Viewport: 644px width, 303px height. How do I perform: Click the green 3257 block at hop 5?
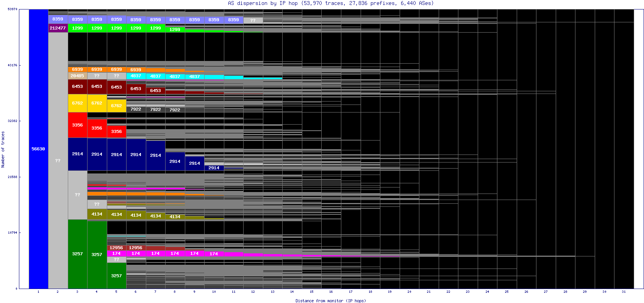click(x=116, y=275)
